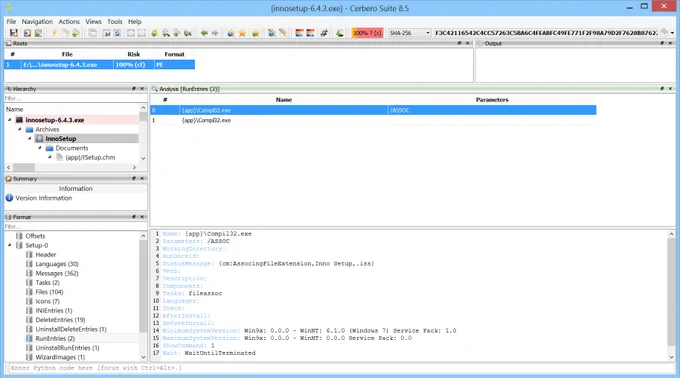Select the second RunEntries row
The image size is (680, 378).
(x=373, y=120)
